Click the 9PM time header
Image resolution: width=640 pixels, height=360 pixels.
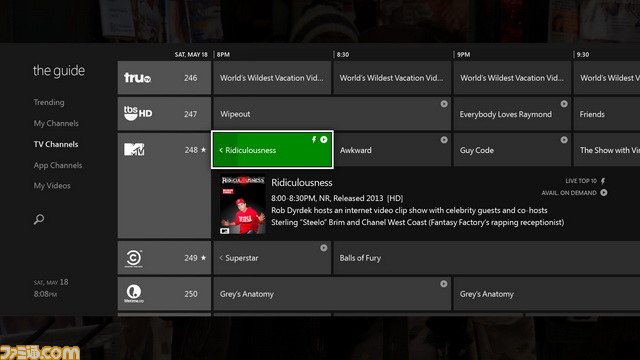pos(463,54)
